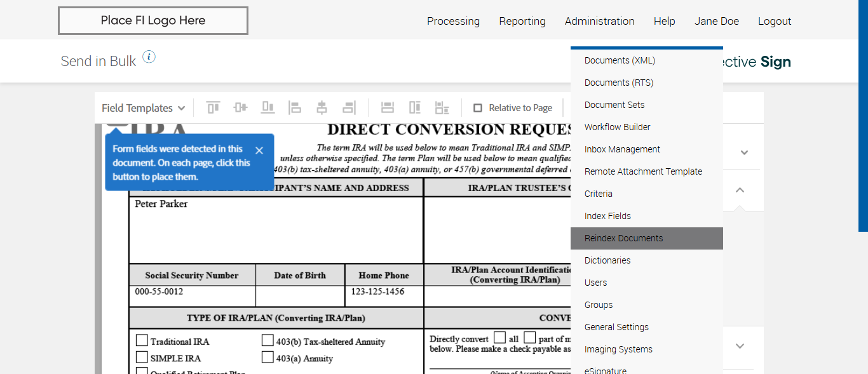This screenshot has height=374, width=868.
Task: Select Reindex Documents from Administration menu
Action: click(x=623, y=238)
